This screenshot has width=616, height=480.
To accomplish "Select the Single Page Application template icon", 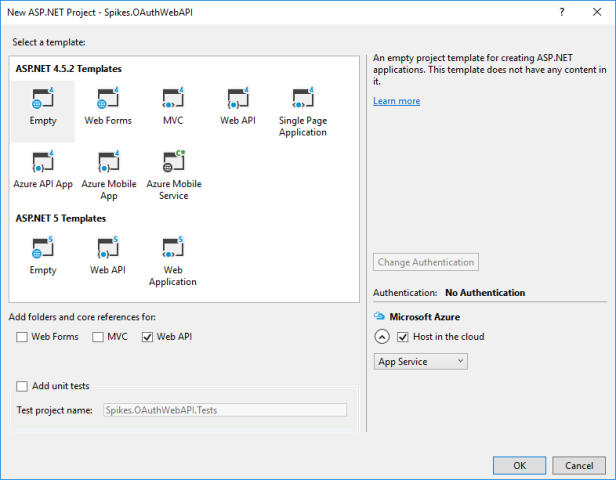I will [x=303, y=98].
